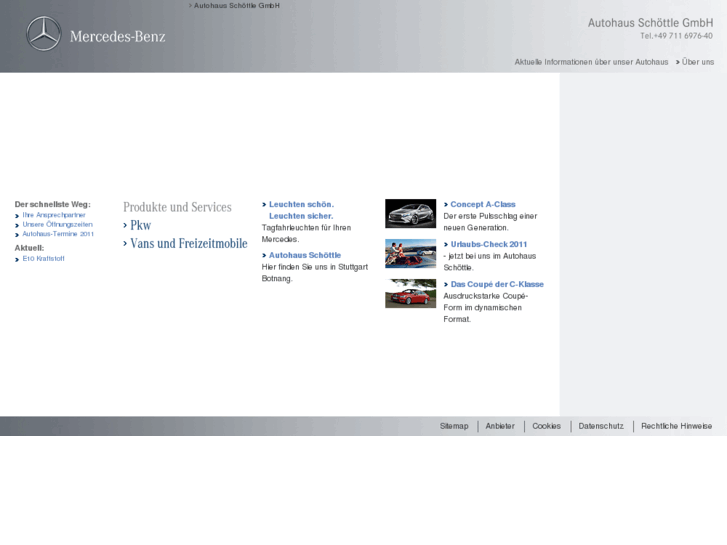
Task: Open Unsere Öffnungszeiten link
Action: (57, 224)
